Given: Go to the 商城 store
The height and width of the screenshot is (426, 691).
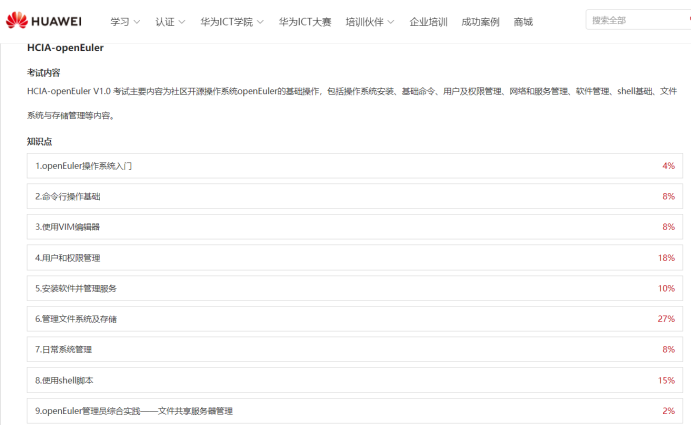Looking at the screenshot, I should [x=523, y=22].
